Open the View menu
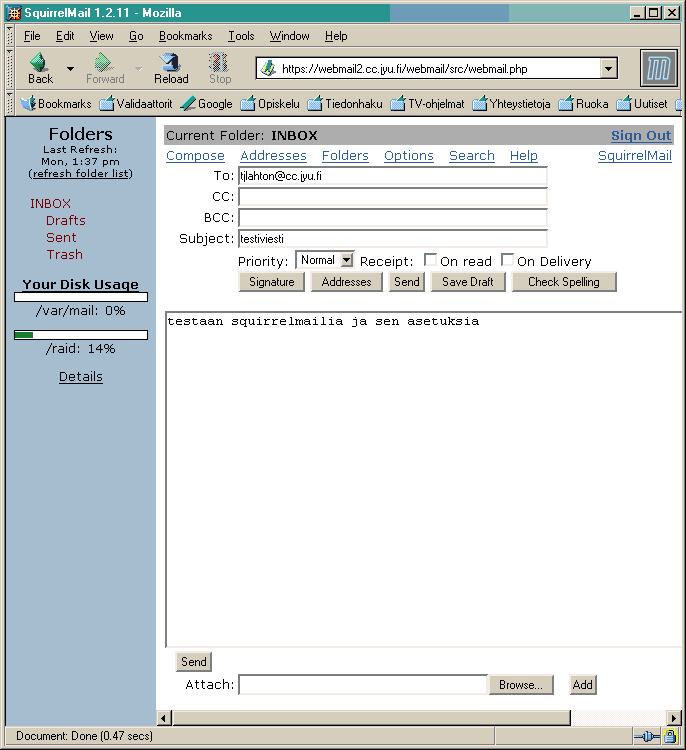The image size is (686, 750). 101,36
